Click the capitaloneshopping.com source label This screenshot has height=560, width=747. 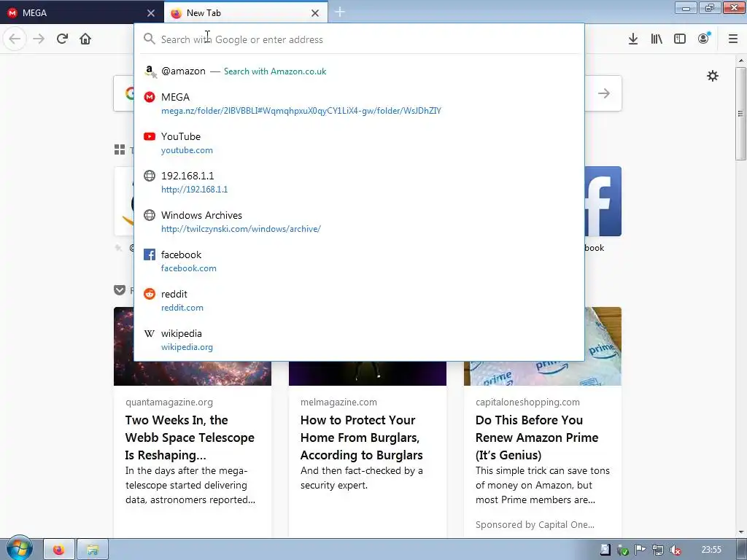527,402
